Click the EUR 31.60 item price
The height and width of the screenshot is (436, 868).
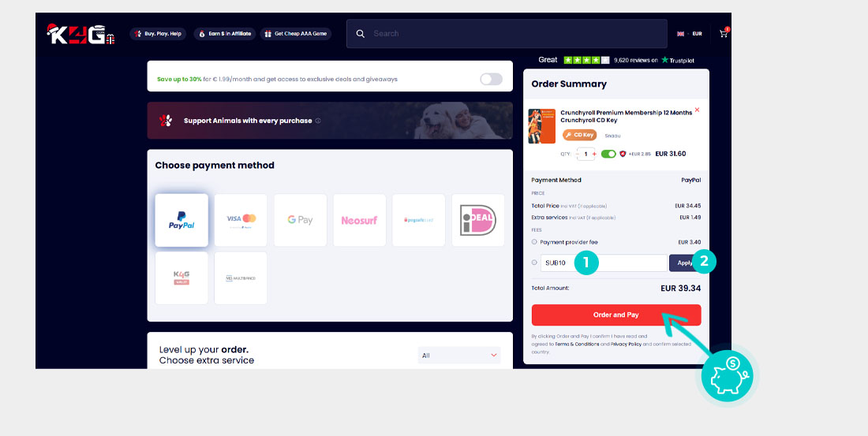tap(671, 154)
